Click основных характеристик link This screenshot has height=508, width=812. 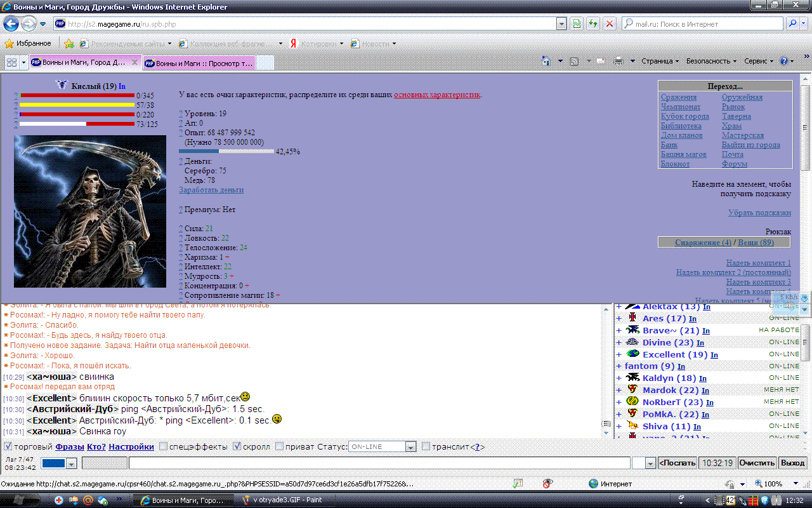pos(437,95)
